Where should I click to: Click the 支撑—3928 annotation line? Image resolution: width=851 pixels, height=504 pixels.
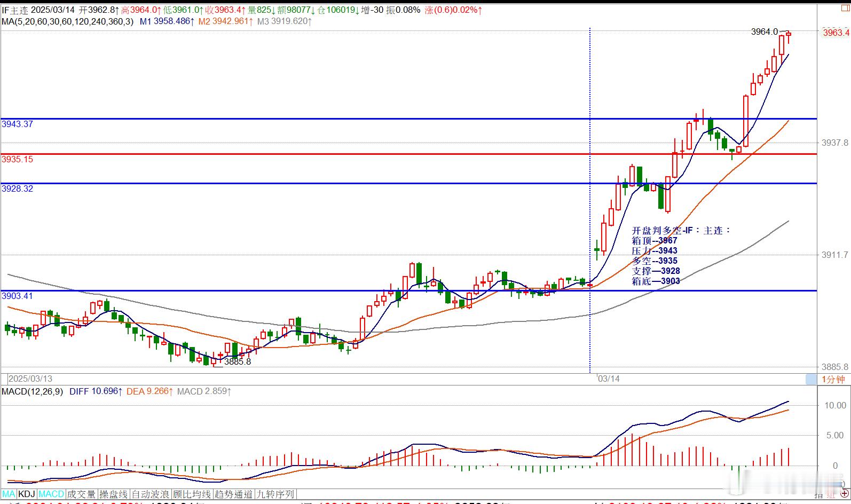click(x=656, y=271)
